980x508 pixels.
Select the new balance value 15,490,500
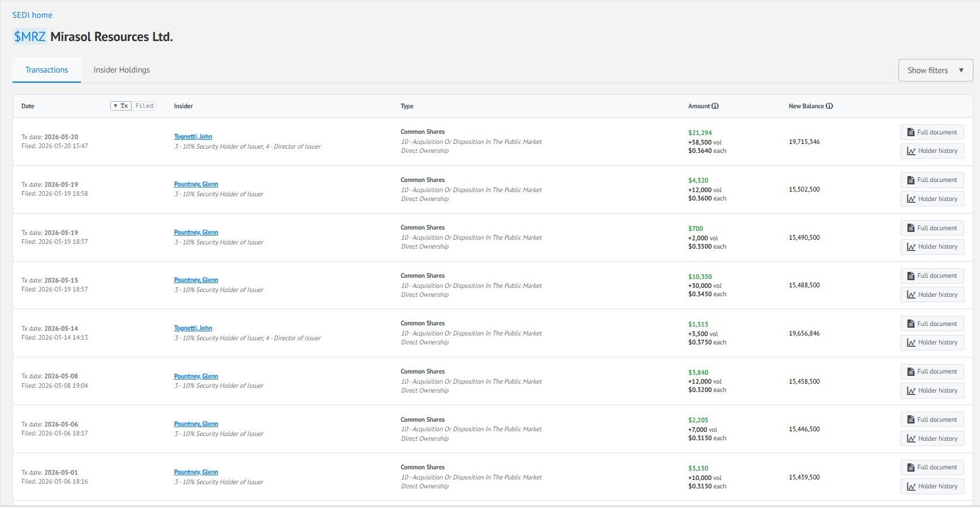(804, 237)
